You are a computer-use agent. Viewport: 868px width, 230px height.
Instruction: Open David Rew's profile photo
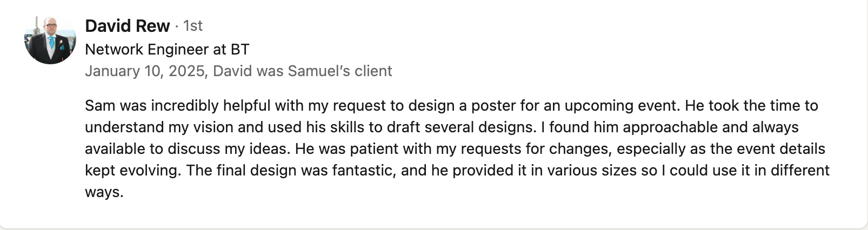tap(50, 38)
